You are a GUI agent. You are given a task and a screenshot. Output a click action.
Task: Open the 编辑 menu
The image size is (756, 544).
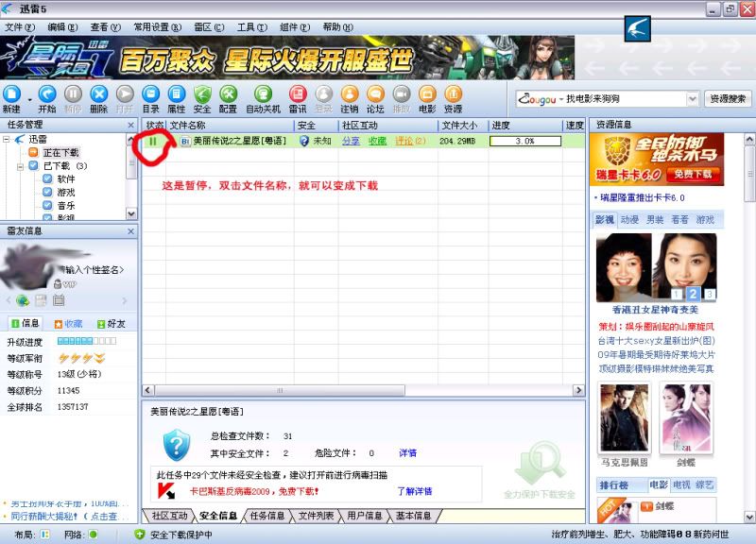click(x=62, y=27)
